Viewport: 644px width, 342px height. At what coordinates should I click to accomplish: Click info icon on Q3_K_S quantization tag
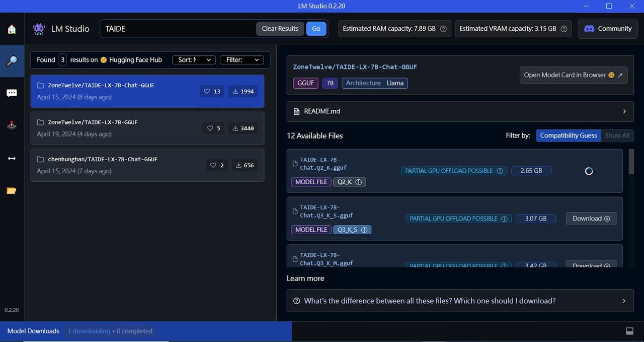pyautogui.click(x=364, y=230)
